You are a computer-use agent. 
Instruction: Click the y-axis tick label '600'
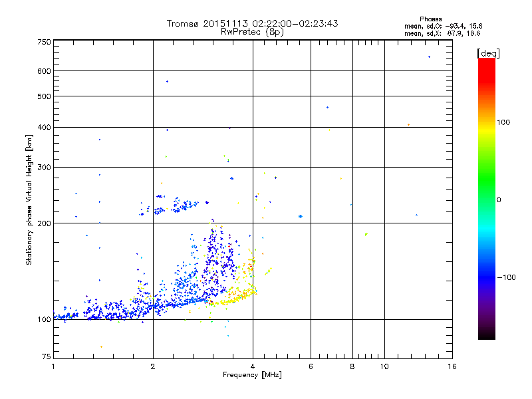[x=44, y=71]
